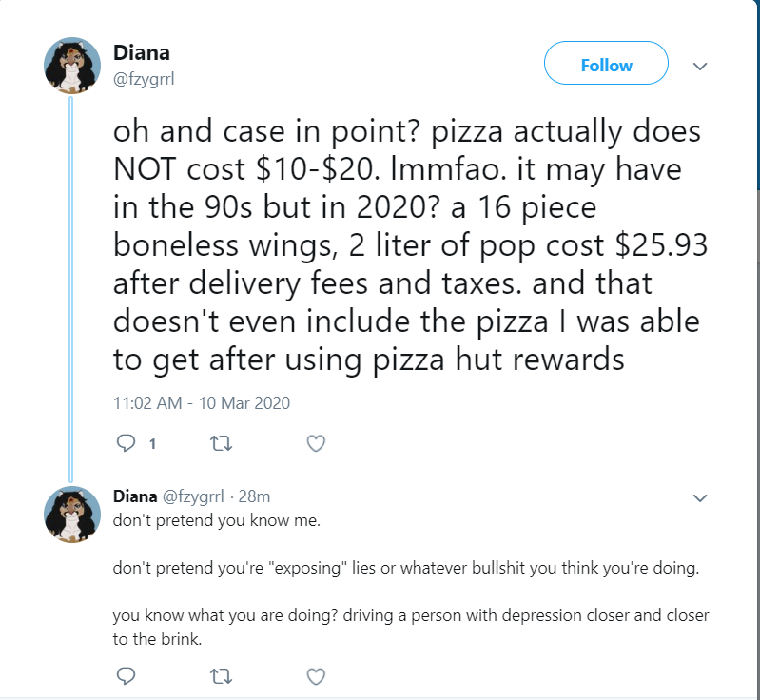
Task: Expand the chevron menu next to Follow
Action: click(700, 66)
